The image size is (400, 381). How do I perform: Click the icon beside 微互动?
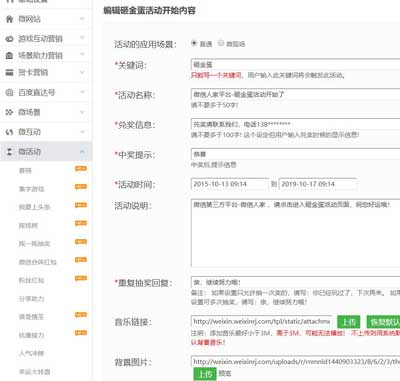[9, 132]
